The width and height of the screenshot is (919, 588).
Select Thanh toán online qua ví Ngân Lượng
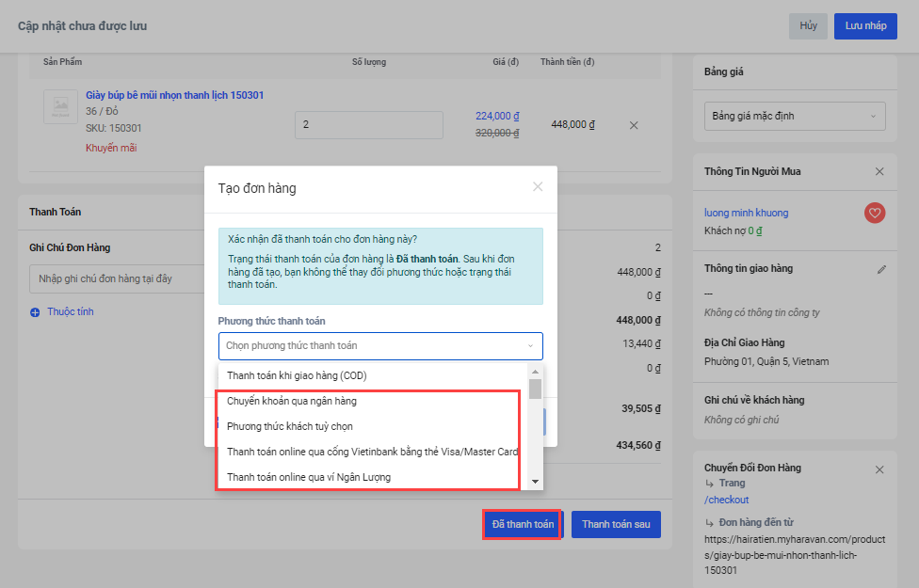pos(309,477)
